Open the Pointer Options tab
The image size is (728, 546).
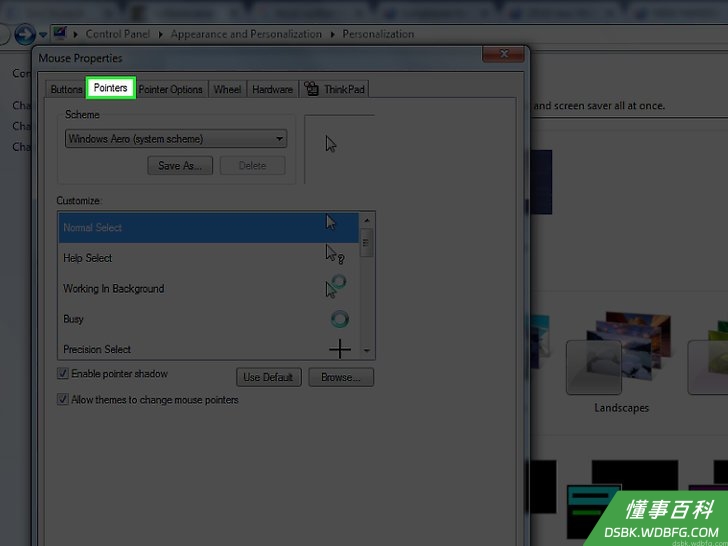[170, 89]
